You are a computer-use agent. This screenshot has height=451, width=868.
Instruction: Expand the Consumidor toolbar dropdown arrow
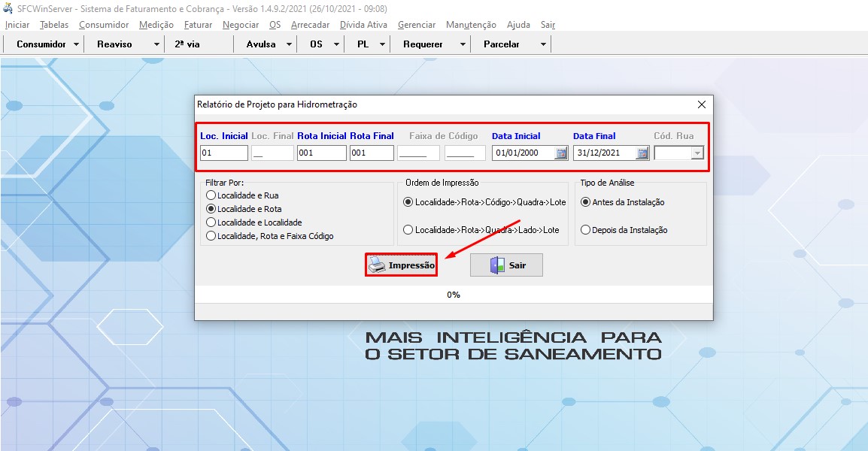77,44
